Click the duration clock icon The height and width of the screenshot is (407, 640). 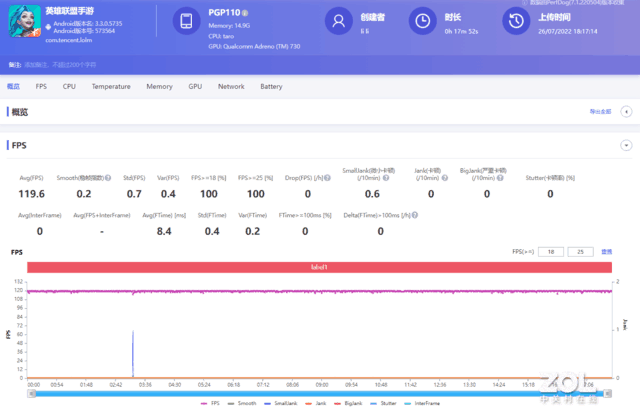coord(425,20)
